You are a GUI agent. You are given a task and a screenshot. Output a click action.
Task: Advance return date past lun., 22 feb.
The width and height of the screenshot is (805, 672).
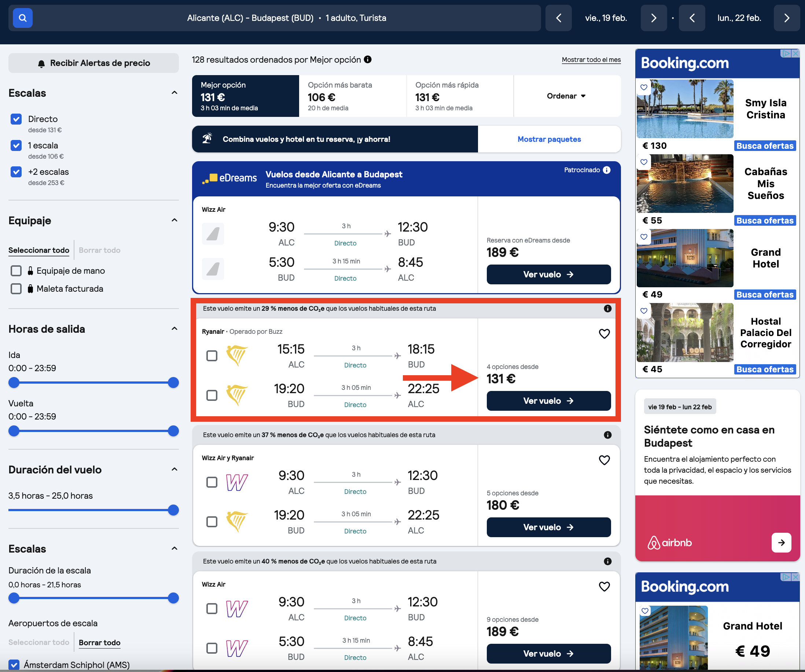point(787,18)
